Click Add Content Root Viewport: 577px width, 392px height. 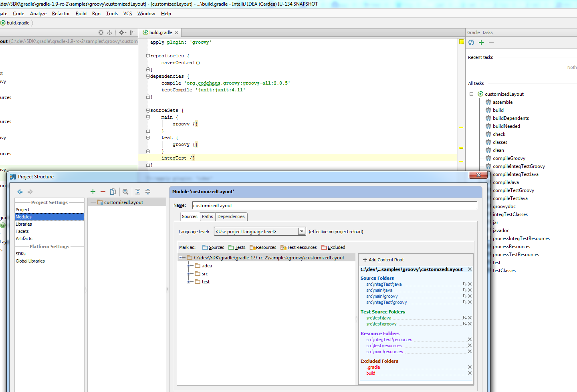[383, 260]
